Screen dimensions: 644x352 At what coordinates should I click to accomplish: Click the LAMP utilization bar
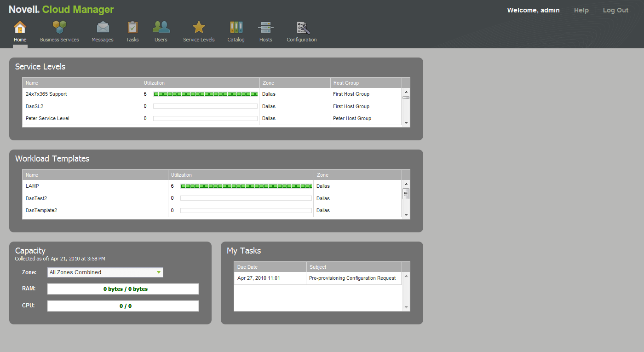pyautogui.click(x=246, y=186)
